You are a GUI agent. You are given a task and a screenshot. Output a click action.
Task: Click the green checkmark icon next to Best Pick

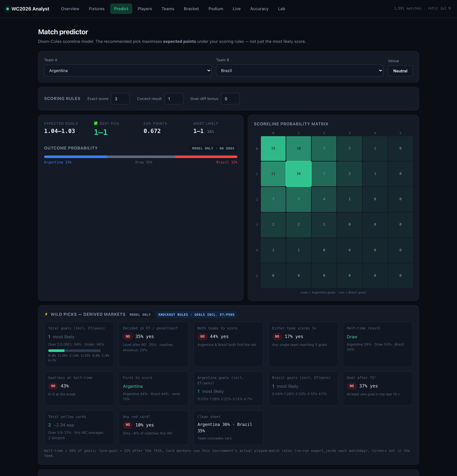pyautogui.click(x=96, y=123)
